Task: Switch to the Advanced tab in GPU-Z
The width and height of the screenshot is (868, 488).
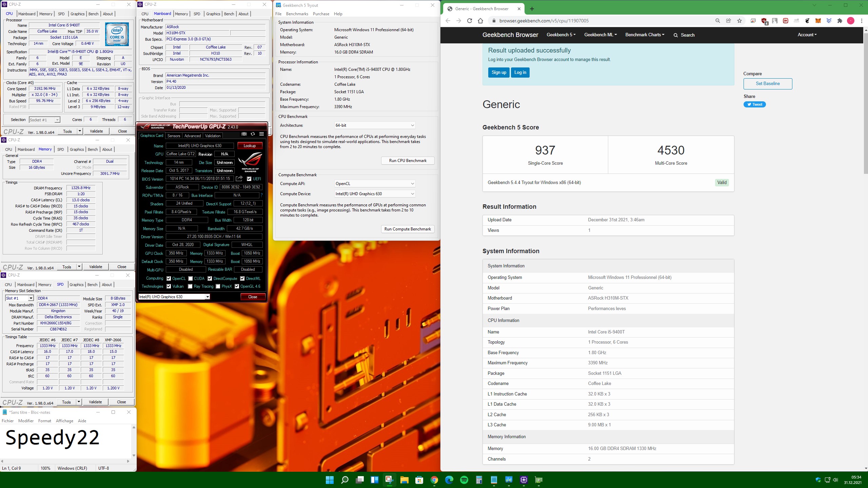Action: point(193,136)
